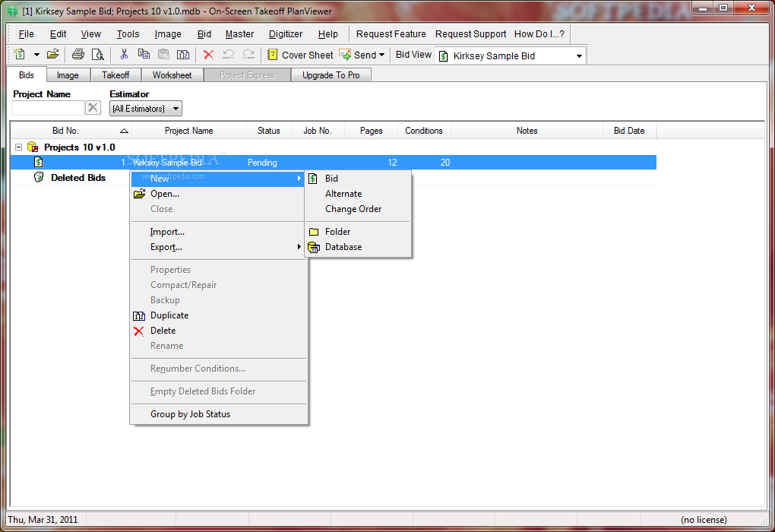This screenshot has height=532, width=775.
Task: Click the Print toolbar icon
Action: click(78, 55)
